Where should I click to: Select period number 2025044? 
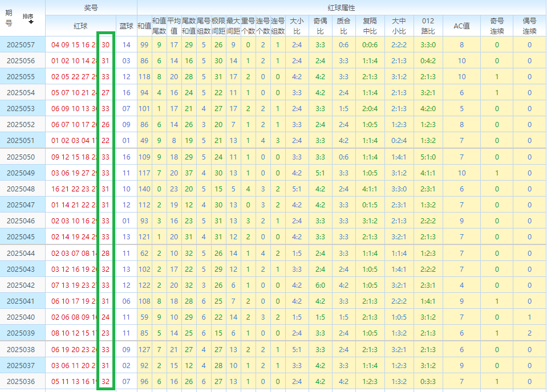pos(21,254)
